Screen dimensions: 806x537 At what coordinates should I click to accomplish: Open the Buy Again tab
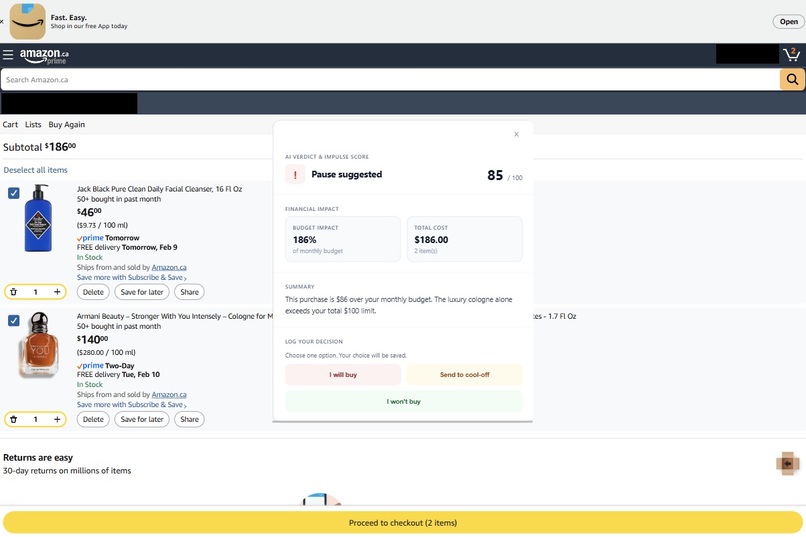point(67,124)
